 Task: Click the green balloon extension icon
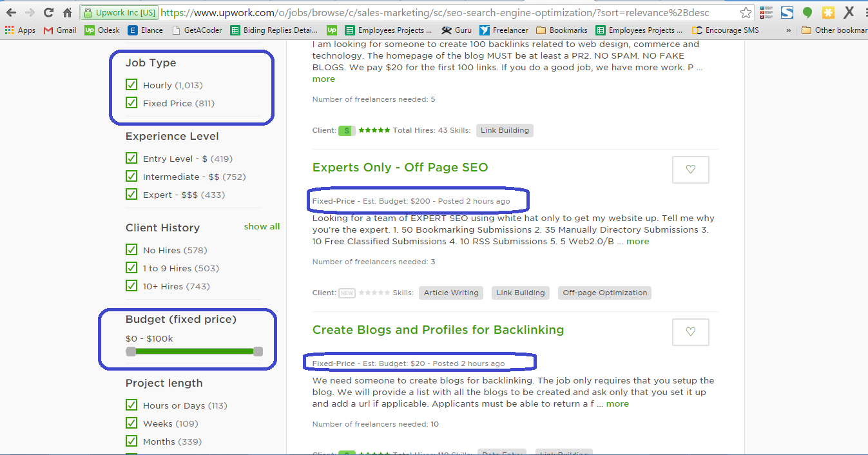click(x=807, y=12)
